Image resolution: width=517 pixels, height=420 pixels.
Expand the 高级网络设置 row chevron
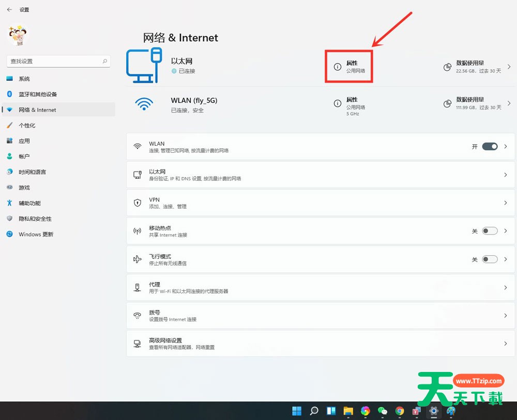coord(506,344)
